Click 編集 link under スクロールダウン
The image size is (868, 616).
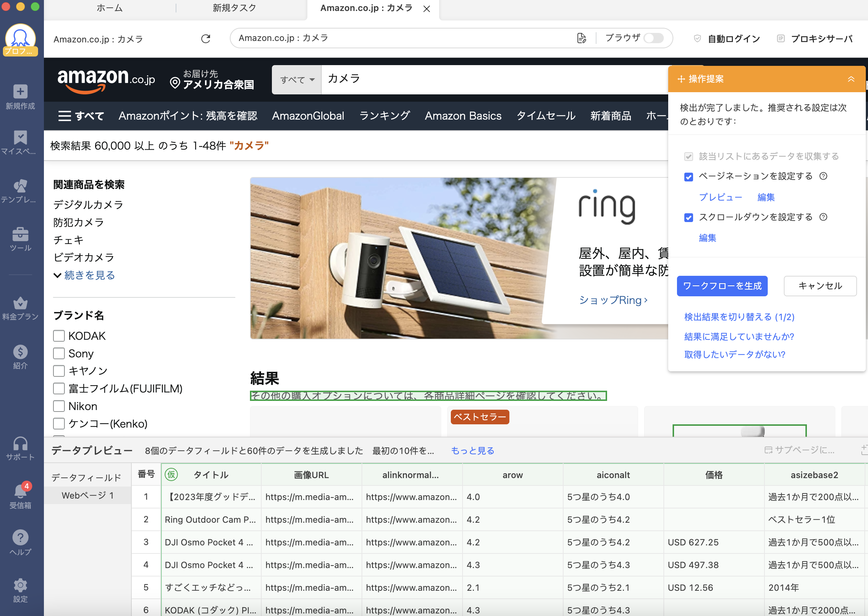(707, 238)
